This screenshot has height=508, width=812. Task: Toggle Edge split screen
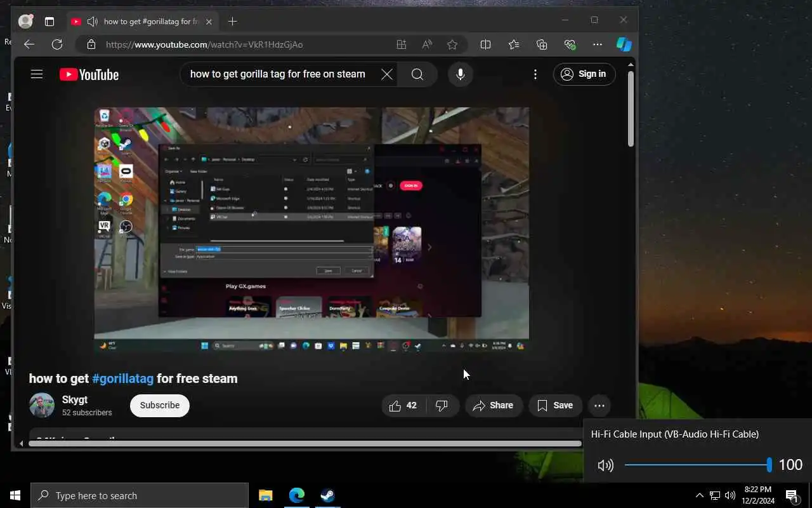(486, 44)
